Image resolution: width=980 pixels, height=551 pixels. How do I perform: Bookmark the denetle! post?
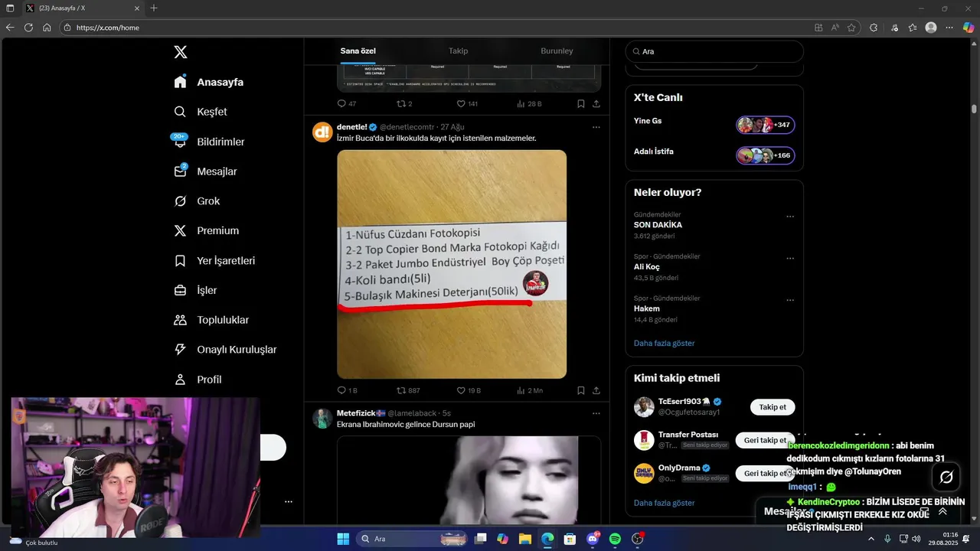(581, 390)
